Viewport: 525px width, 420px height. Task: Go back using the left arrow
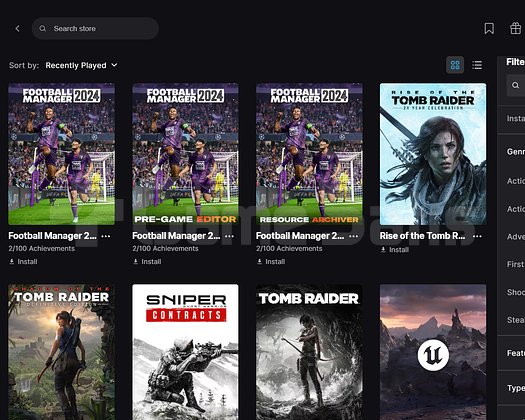pyautogui.click(x=17, y=28)
